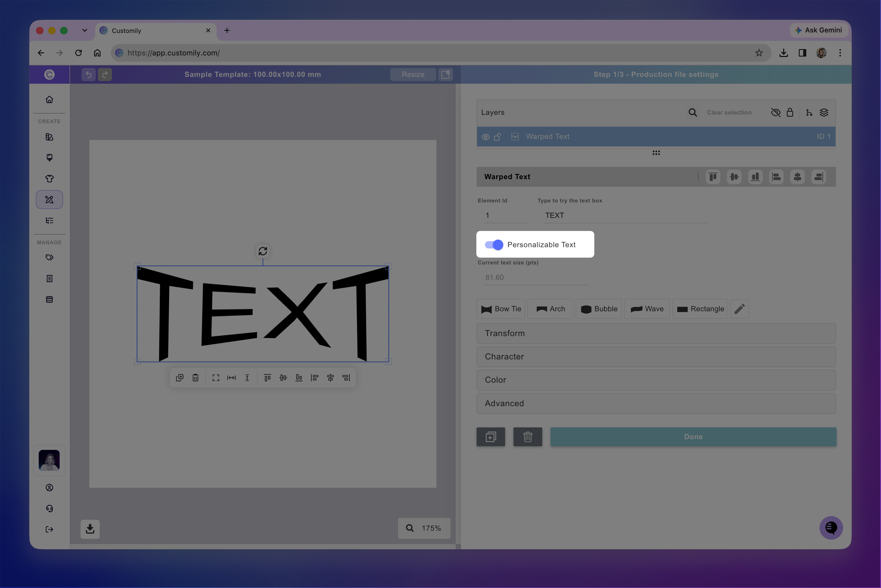Image resolution: width=881 pixels, height=588 pixels.
Task: Trash icon in canvas floating toolbar
Action: 195,378
